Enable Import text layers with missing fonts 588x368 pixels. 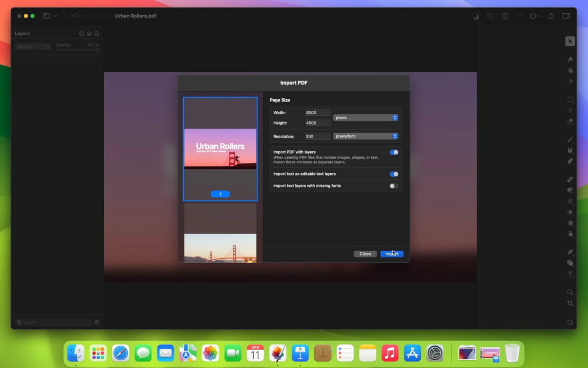click(x=393, y=185)
